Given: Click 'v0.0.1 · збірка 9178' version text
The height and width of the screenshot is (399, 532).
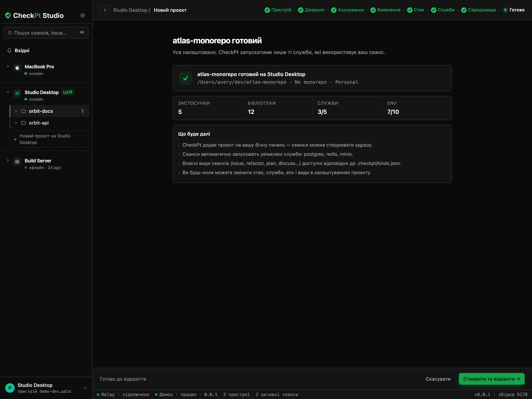Looking at the screenshot, I should [x=501, y=394].
